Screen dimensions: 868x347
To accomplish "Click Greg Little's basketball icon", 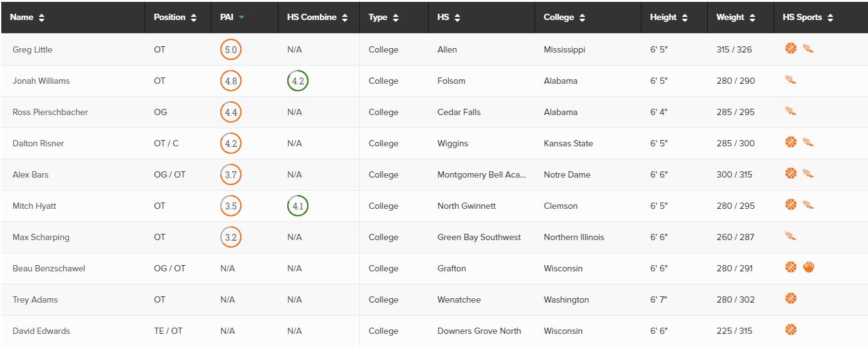I will [791, 48].
